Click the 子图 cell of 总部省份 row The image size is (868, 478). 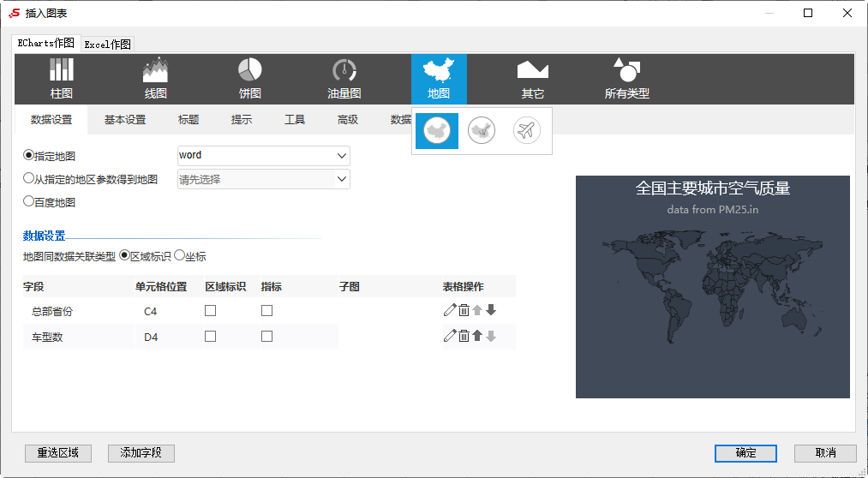[390, 311]
